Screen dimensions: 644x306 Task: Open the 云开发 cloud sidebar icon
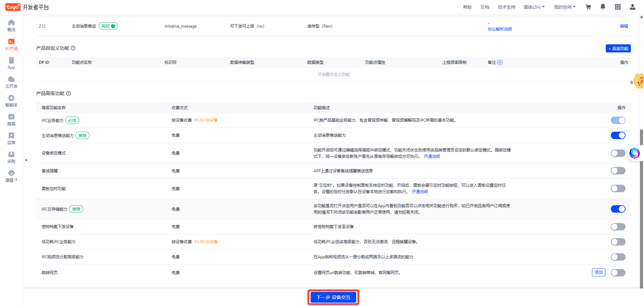click(x=11, y=82)
